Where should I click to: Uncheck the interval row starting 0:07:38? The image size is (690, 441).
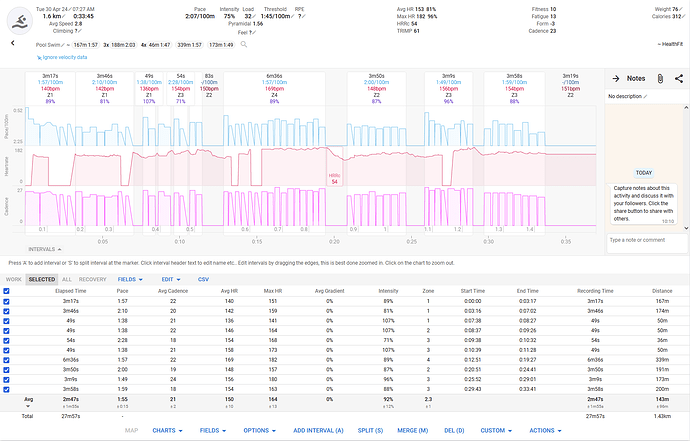(x=6, y=321)
